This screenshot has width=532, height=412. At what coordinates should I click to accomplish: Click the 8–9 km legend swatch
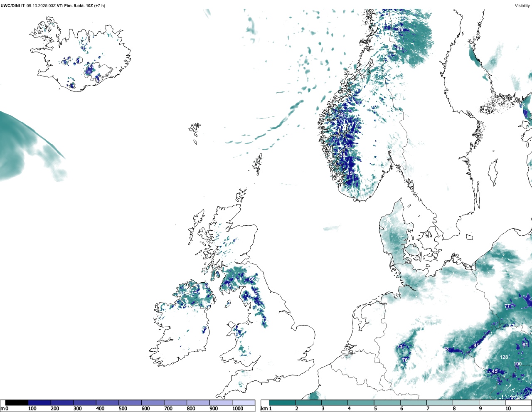pos(466,402)
